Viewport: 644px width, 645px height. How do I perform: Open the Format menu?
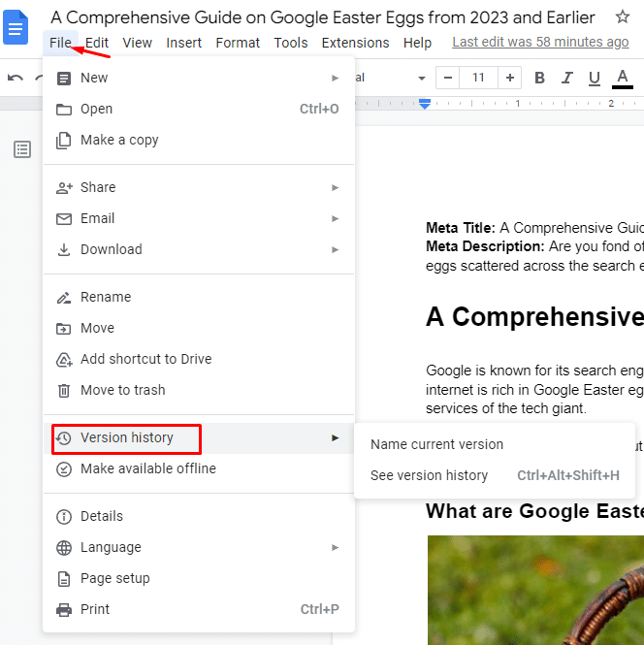(x=238, y=43)
